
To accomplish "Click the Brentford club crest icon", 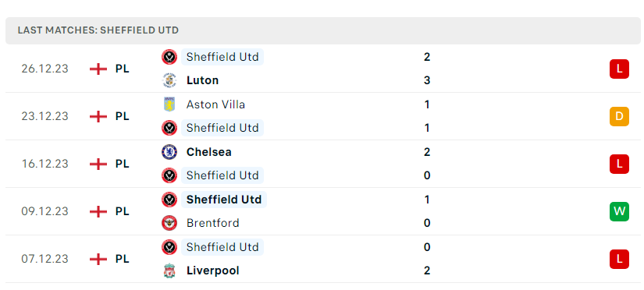I will (x=169, y=223).
